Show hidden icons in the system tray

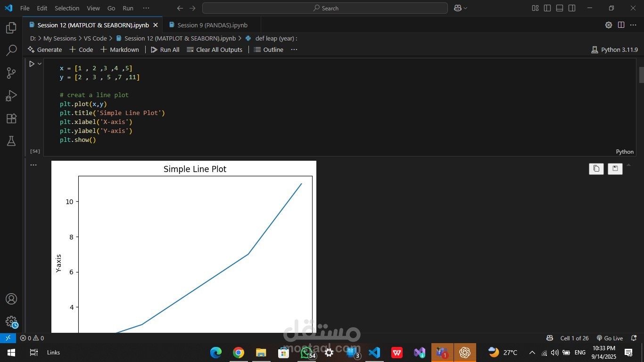tap(532, 353)
